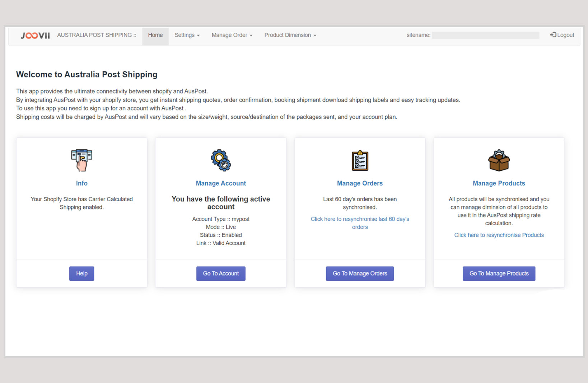Open the Manage Account heading link
The width and height of the screenshot is (588, 383).
(x=221, y=183)
